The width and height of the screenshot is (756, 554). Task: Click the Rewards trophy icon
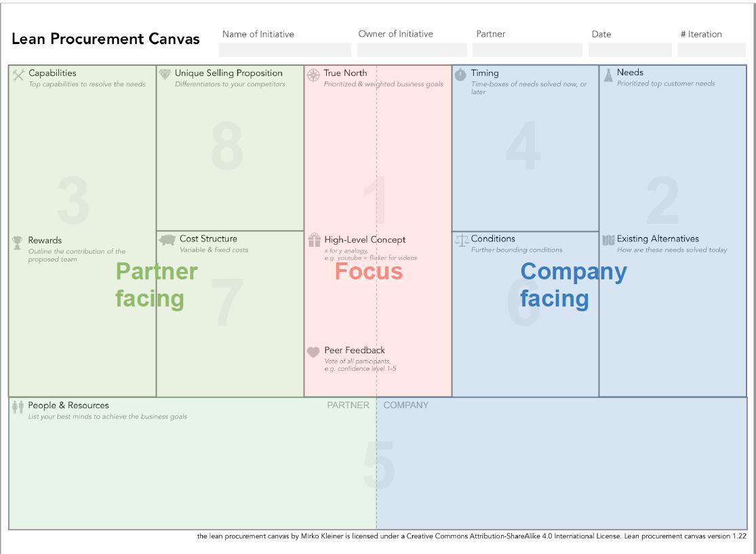click(x=18, y=242)
